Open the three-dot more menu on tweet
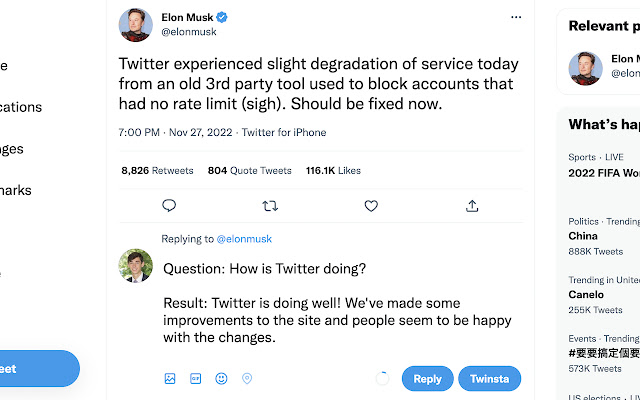 tap(516, 18)
